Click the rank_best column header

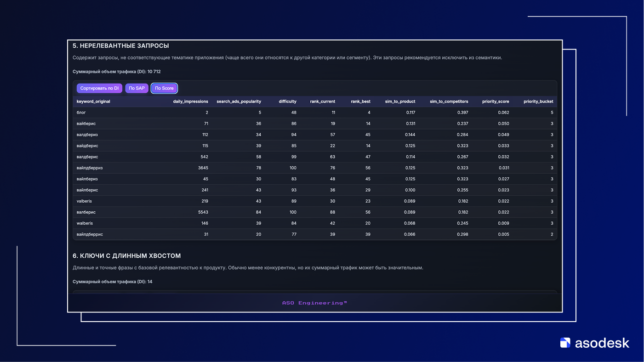[x=360, y=102]
